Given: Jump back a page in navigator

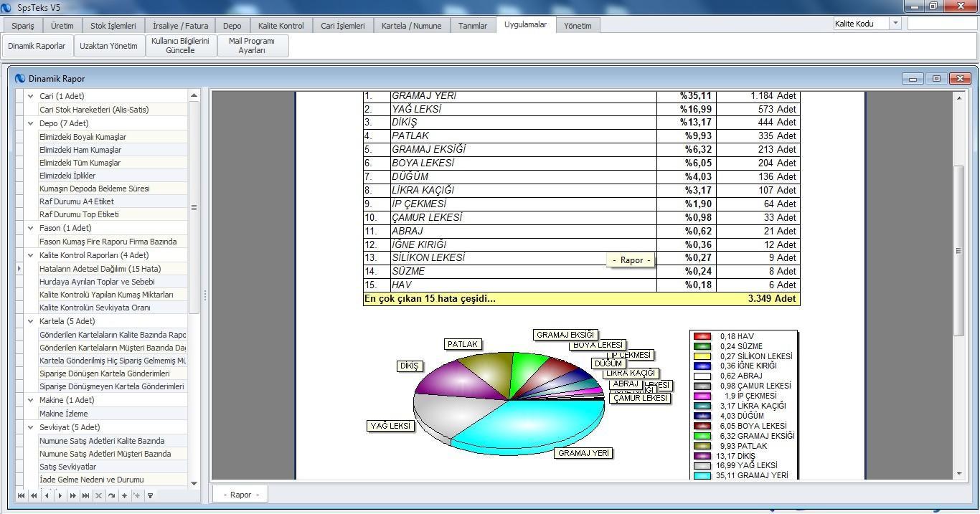Looking at the screenshot, I should tap(34, 495).
